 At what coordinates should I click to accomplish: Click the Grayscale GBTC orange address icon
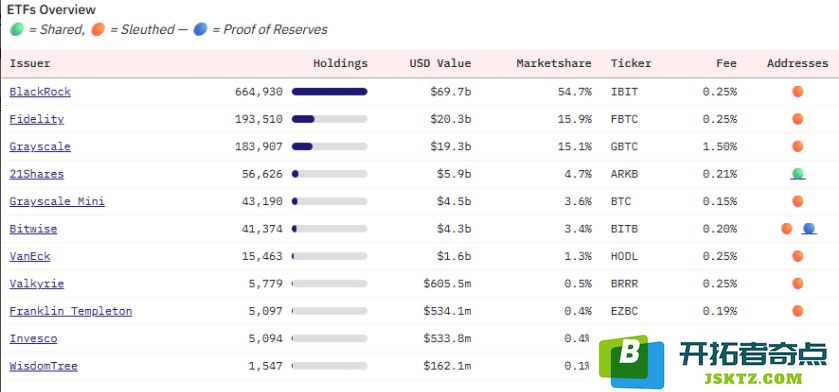coord(797,146)
